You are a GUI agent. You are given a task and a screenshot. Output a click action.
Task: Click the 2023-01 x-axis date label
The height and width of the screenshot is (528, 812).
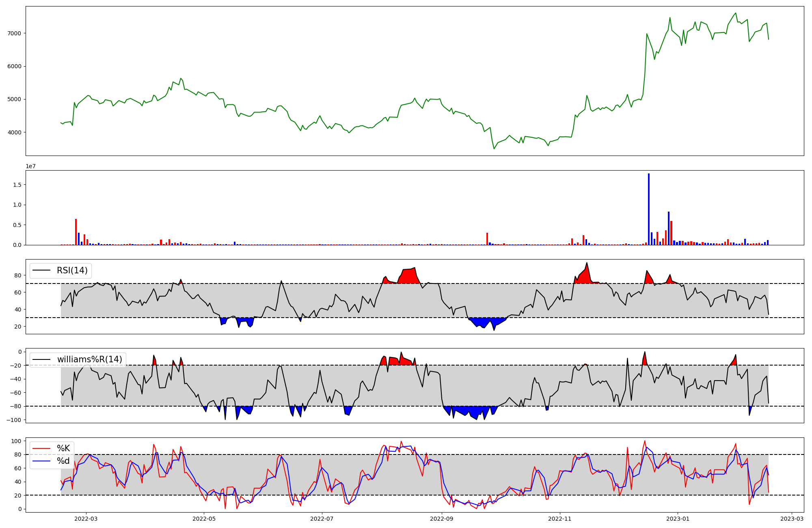[678, 519]
